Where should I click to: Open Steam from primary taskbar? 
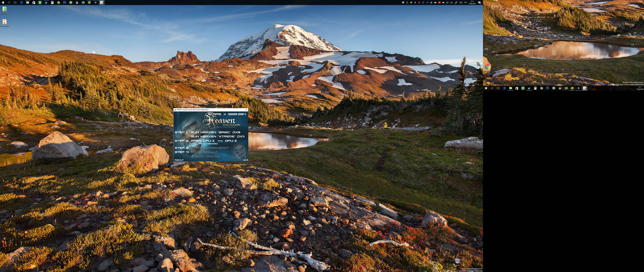pos(46,3)
